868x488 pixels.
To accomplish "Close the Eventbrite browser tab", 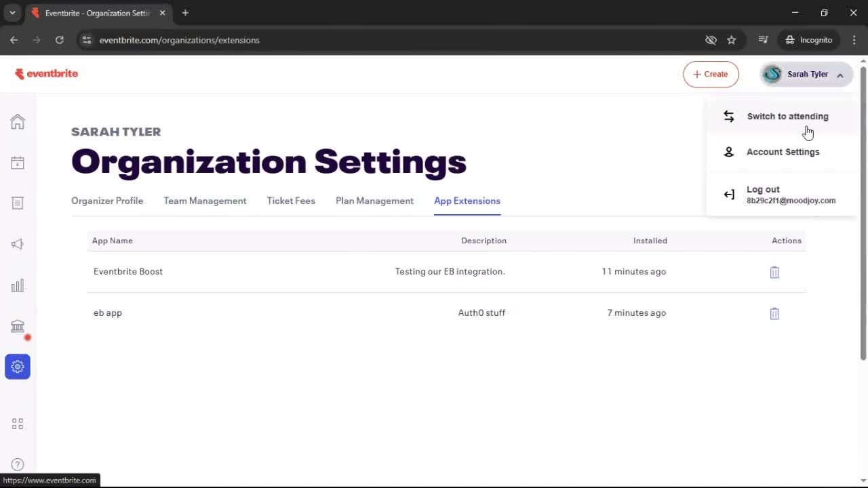I will [162, 13].
